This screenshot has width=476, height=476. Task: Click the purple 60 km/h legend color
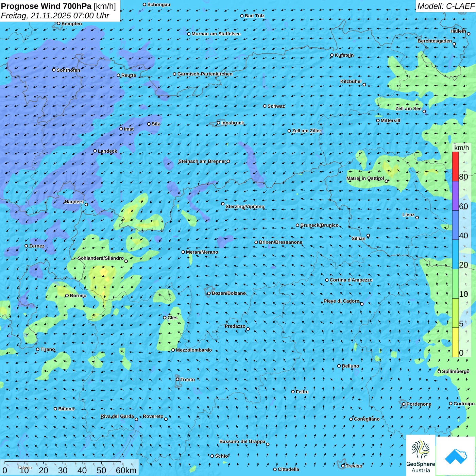point(455,196)
